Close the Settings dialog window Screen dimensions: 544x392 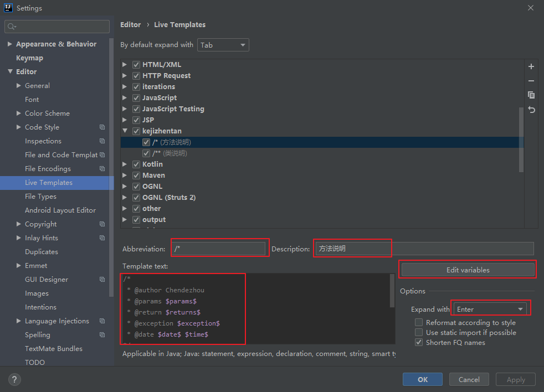pos(531,8)
